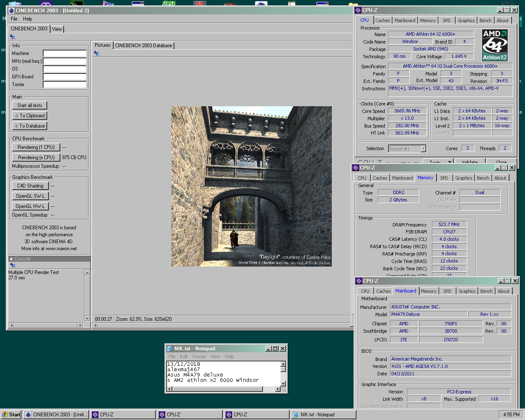The width and height of the screenshot is (525, 420).
Task: Click the Notepad title bar icon
Action: coord(170,349)
